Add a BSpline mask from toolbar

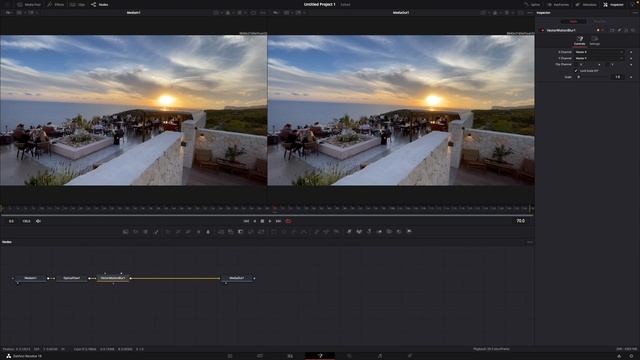tap(304, 232)
